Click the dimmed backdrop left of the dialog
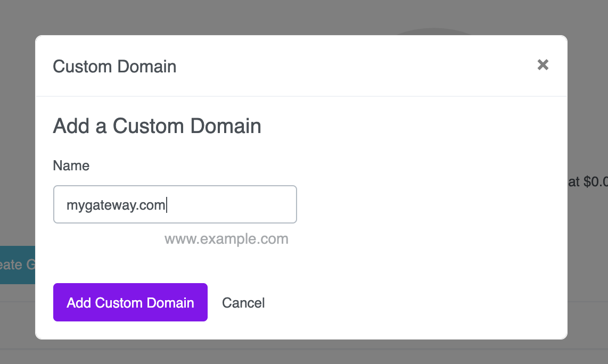 click(x=18, y=155)
